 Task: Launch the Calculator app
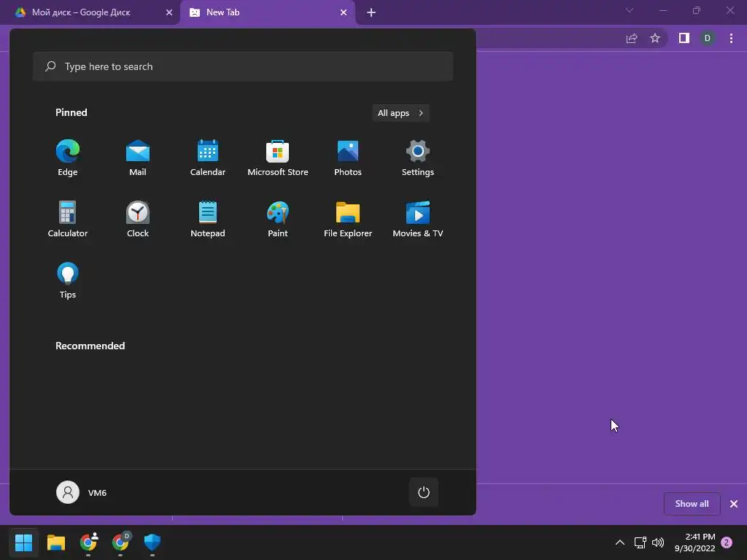pyautogui.click(x=68, y=219)
